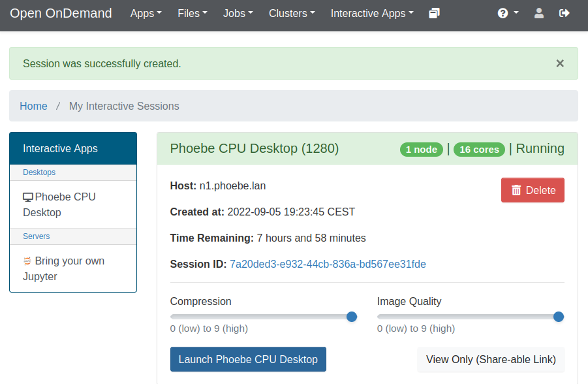The height and width of the screenshot is (384, 588).
Task: Delete the Phoebe CPU Desktop session
Action: 533,190
